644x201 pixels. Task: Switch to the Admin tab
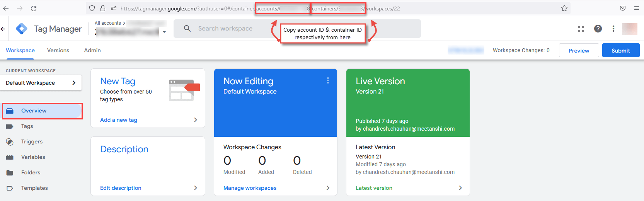pos(92,51)
